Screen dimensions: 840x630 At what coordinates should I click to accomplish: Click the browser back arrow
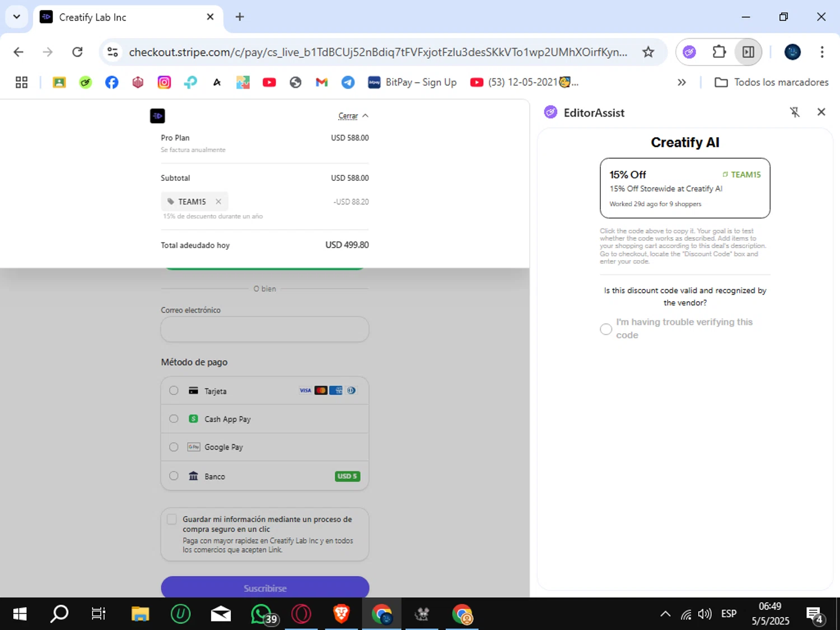pyautogui.click(x=18, y=52)
